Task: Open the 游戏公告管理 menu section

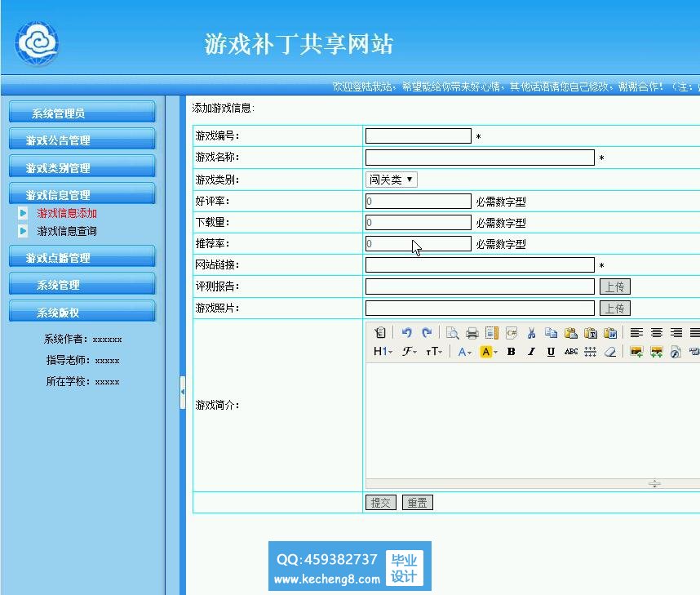Action: (x=82, y=140)
